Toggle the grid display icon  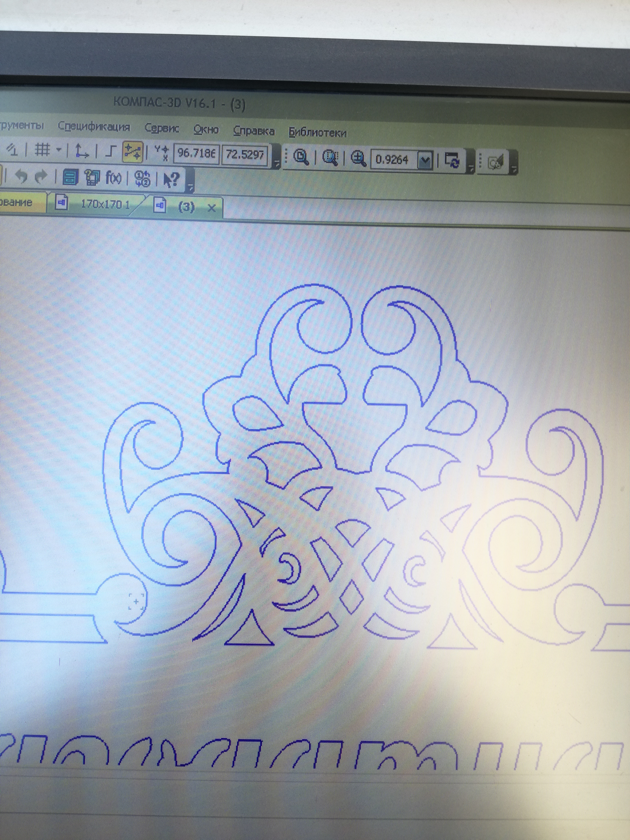click(42, 150)
